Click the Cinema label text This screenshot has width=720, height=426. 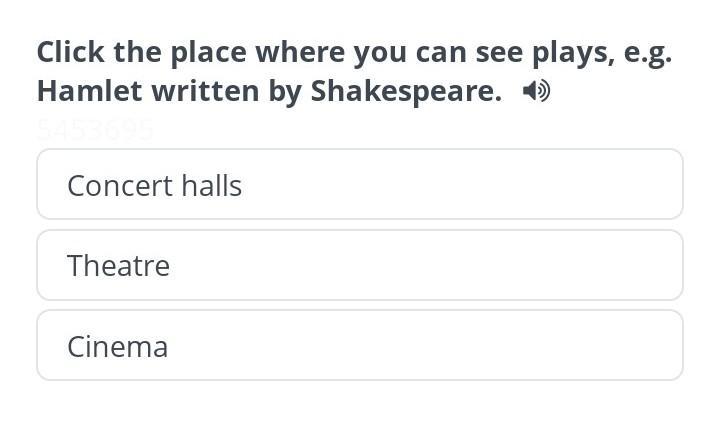(118, 347)
